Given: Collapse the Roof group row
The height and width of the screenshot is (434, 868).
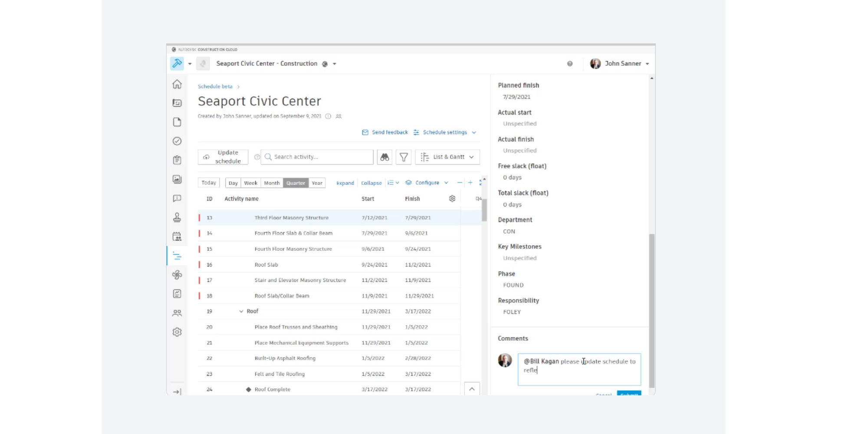Looking at the screenshot, I should [241, 312].
